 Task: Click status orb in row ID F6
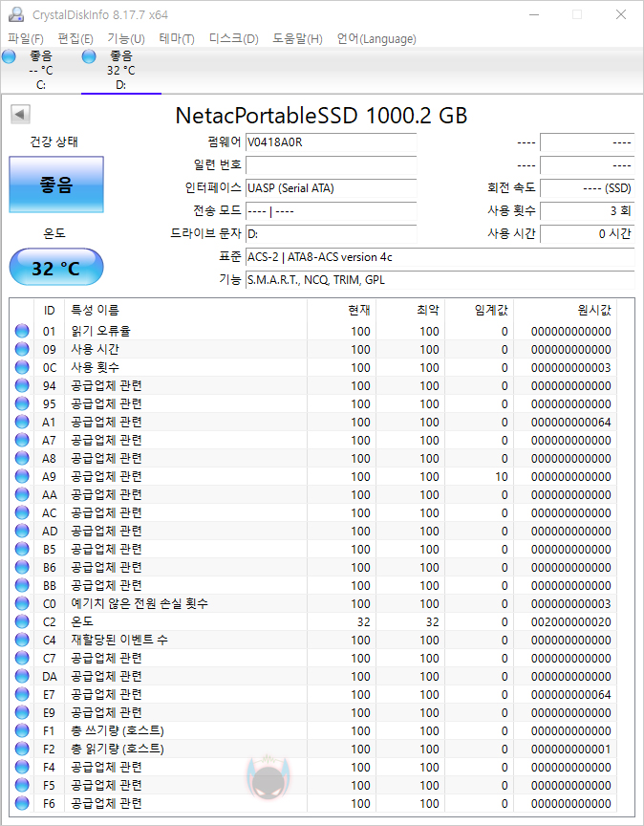pos(22,804)
